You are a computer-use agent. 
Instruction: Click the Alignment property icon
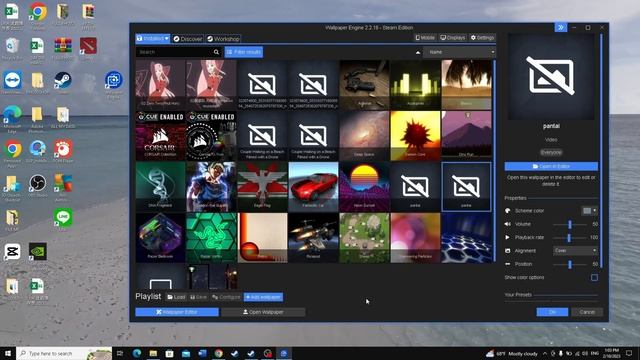tap(507, 251)
